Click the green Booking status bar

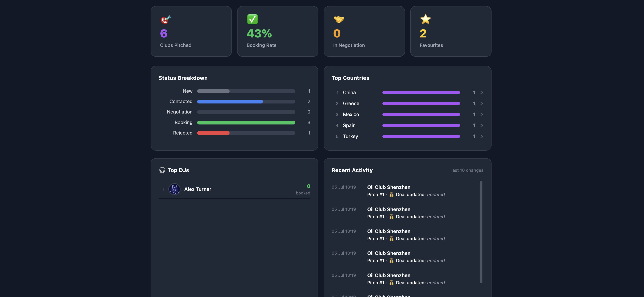click(246, 123)
